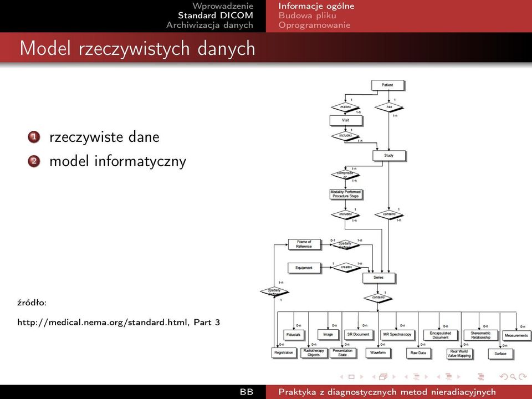Viewport: 532px width, 399px height.
Task: Open the Archiwizacja danych section in header
Action: pos(209,25)
